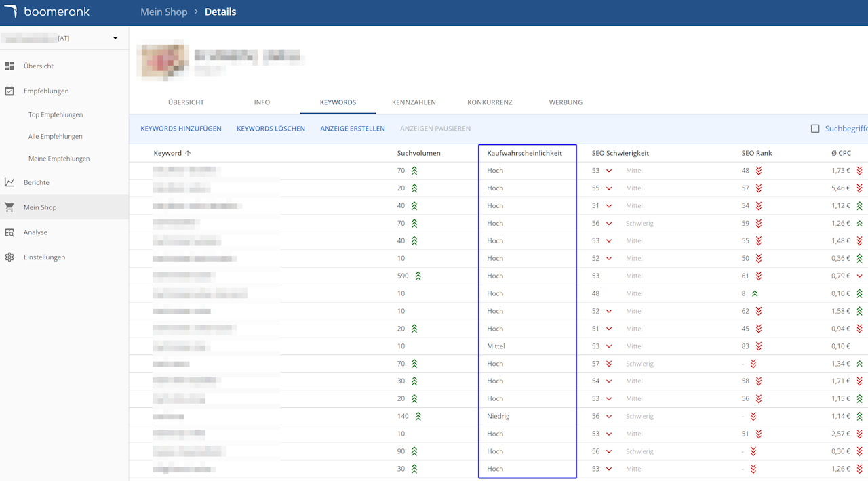Viewport: 868px width, 481px height.
Task: Click the boomerank logo icon
Action: click(10, 12)
